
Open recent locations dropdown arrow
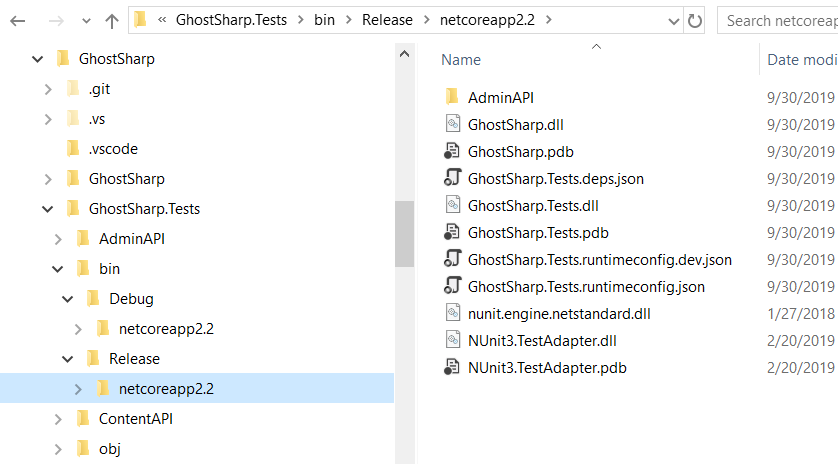tap(86, 21)
